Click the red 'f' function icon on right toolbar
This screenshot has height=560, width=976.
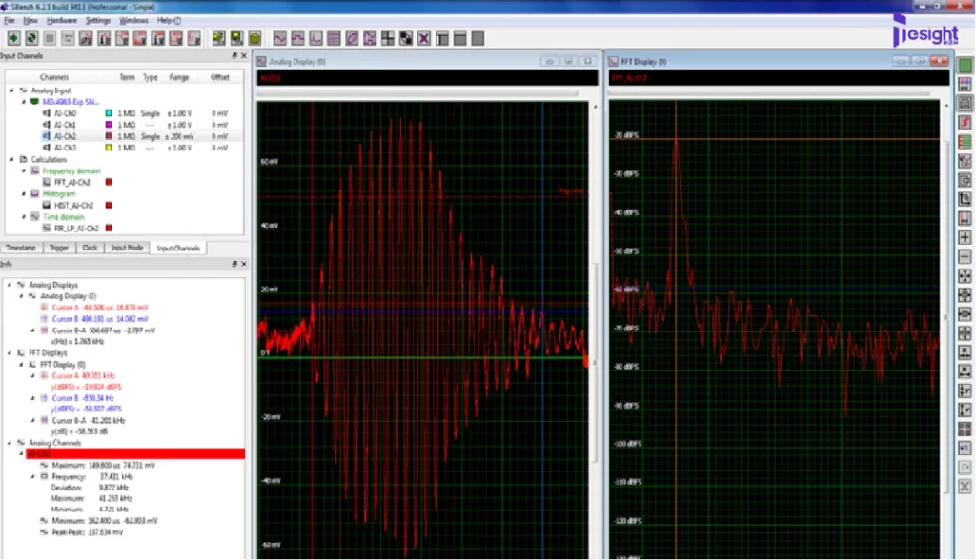click(x=965, y=123)
